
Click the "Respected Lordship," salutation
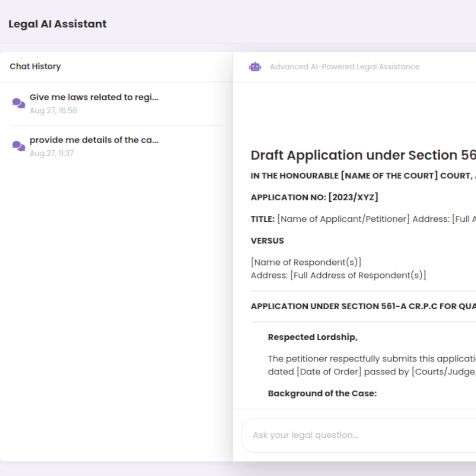point(312,337)
